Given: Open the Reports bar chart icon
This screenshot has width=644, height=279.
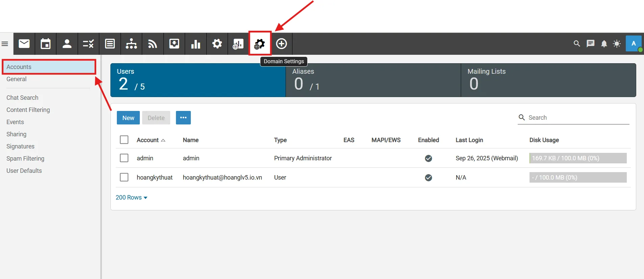Looking at the screenshot, I should [x=196, y=44].
